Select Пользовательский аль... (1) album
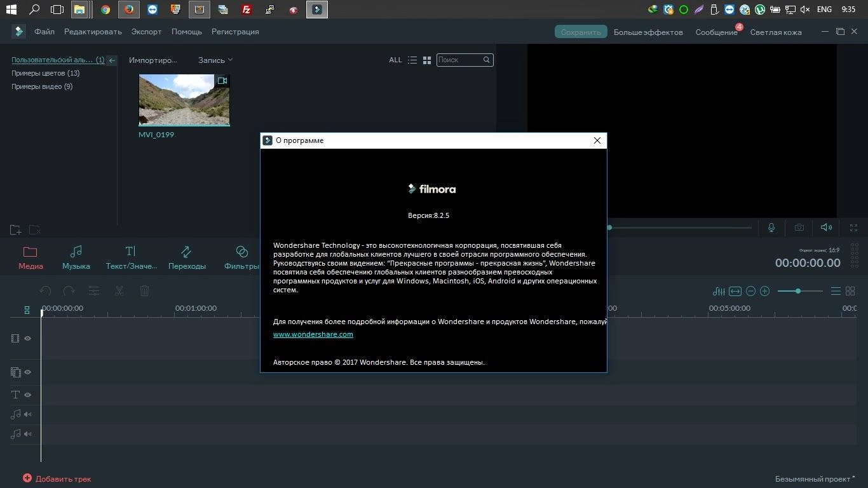The height and width of the screenshot is (488, 868). (x=58, y=60)
